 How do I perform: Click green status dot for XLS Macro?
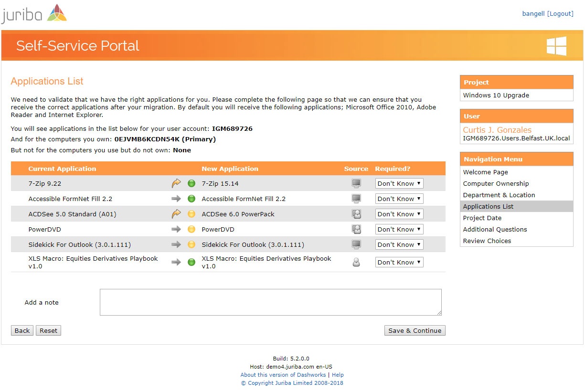191,262
